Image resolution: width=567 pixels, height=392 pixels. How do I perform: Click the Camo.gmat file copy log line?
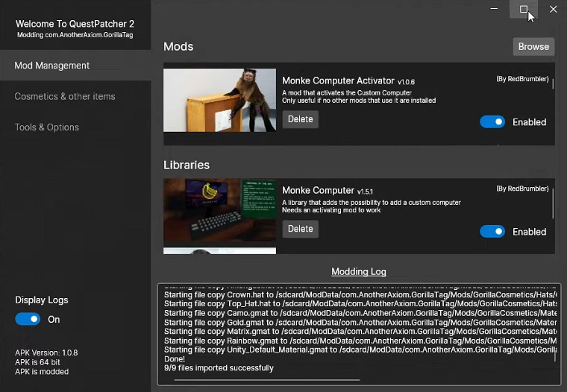(x=360, y=313)
